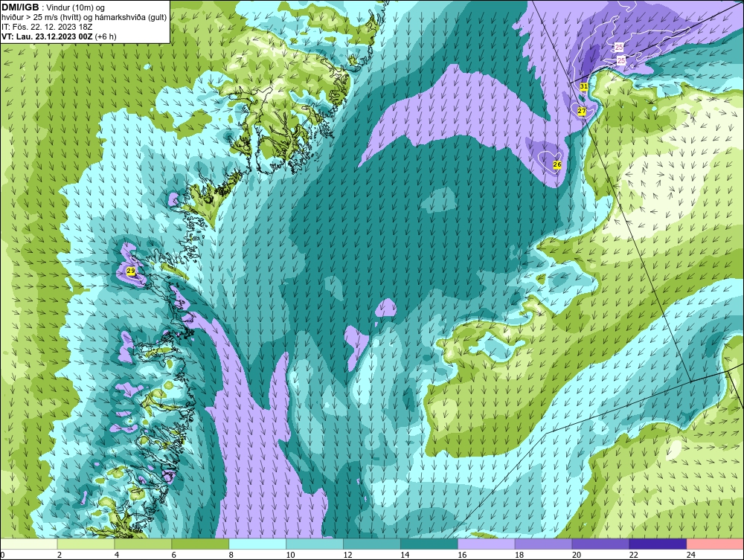This screenshot has width=744, height=560.
Task: Click the 'hviður > 25 m/s (hvítt)' description line
Action: tap(84, 18)
